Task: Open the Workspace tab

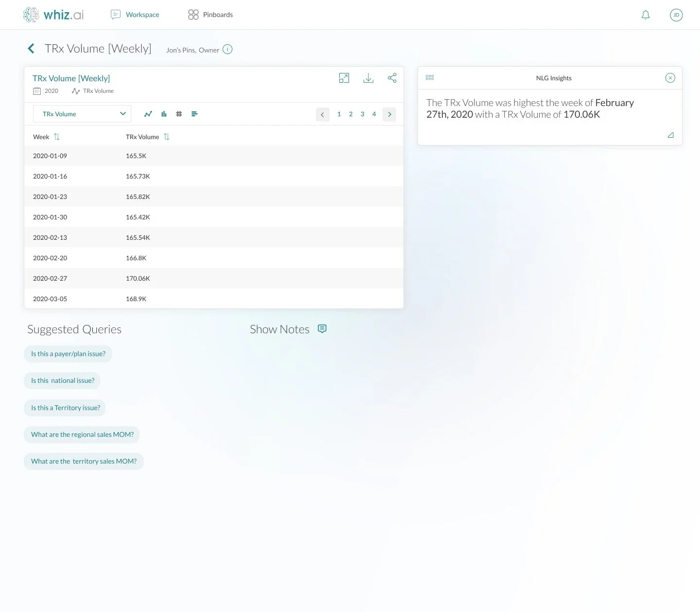Action: 135,15
